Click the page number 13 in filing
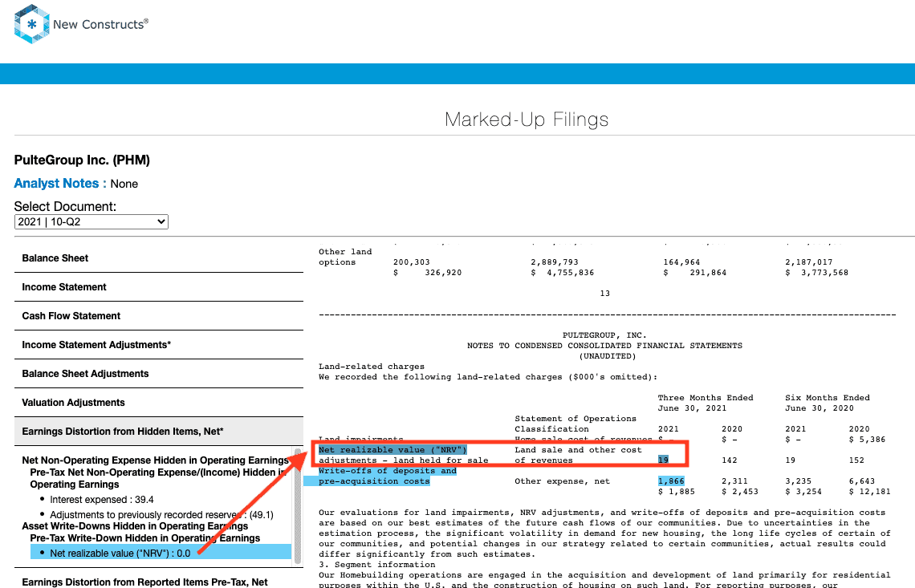Screen dimensions: 915x588 (604, 294)
